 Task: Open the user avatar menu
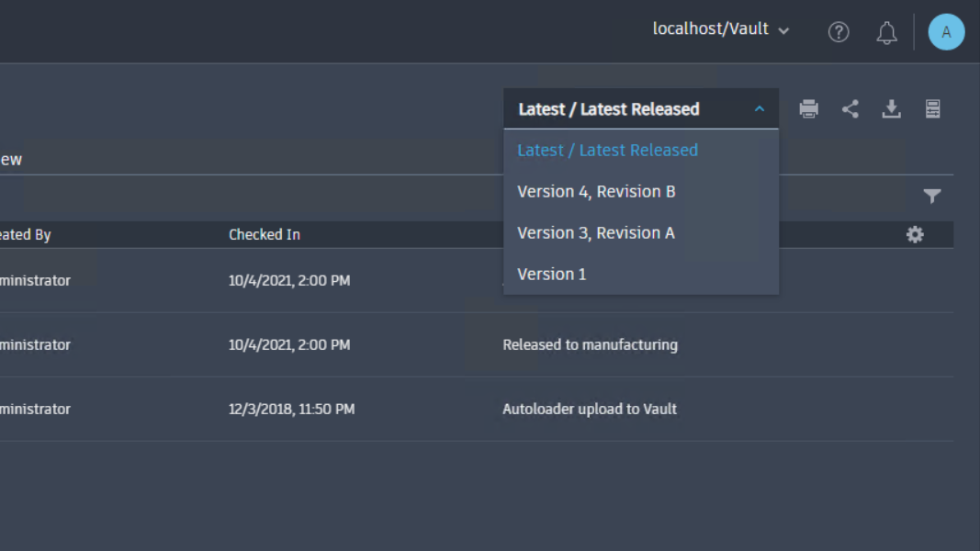(x=946, y=32)
